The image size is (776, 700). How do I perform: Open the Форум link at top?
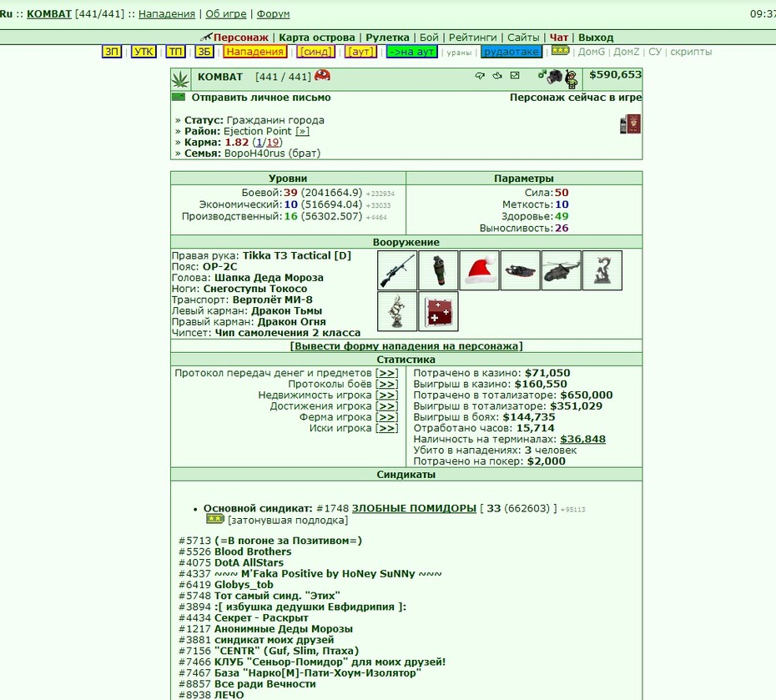pos(273,14)
